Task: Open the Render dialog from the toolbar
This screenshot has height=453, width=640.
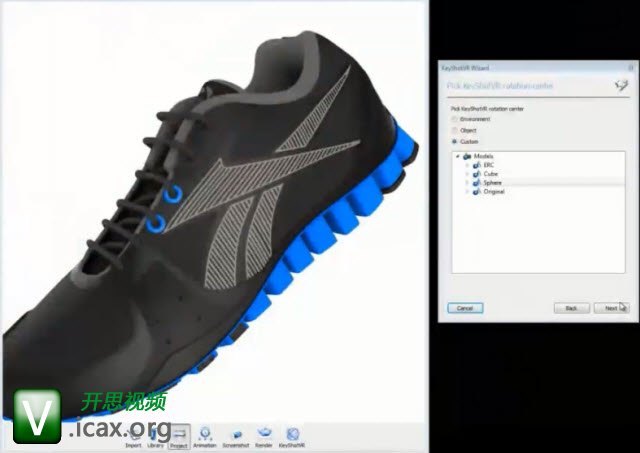Action: coord(264,437)
